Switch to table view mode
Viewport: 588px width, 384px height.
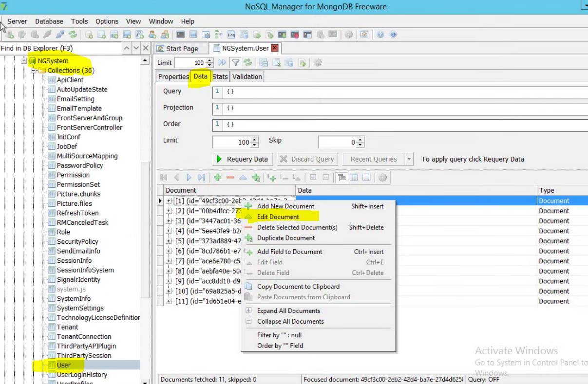point(354,178)
